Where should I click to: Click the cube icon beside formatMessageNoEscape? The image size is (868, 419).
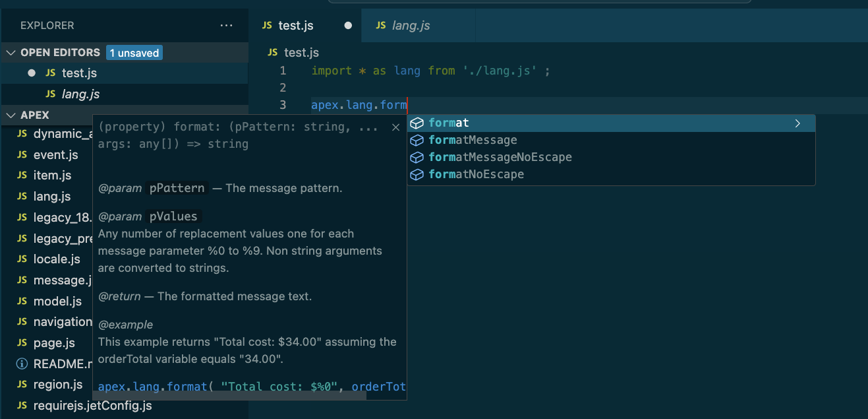(x=417, y=157)
